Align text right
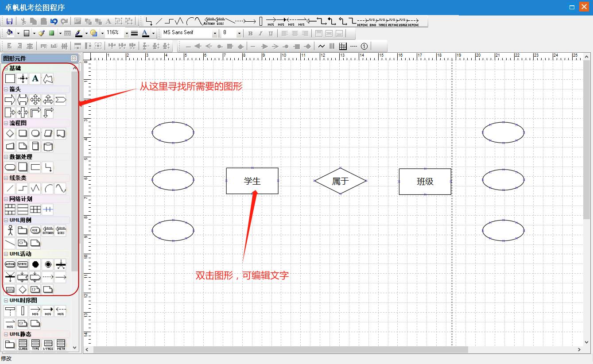Image resolution: width=593 pixels, height=364 pixels. coord(305,33)
